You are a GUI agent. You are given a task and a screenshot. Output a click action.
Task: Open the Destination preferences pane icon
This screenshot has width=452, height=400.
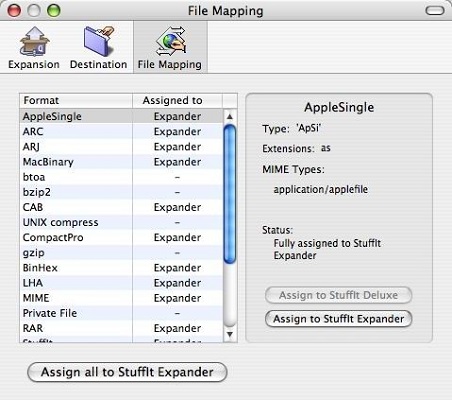pyautogui.click(x=98, y=47)
